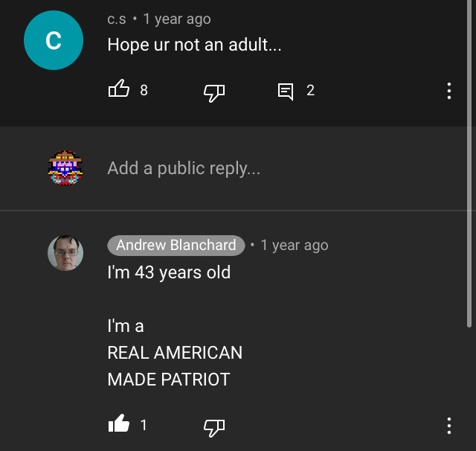This screenshot has height=451, width=476.
Task: Remove like from Andrew Blanchard's reply
Action: 119,423
